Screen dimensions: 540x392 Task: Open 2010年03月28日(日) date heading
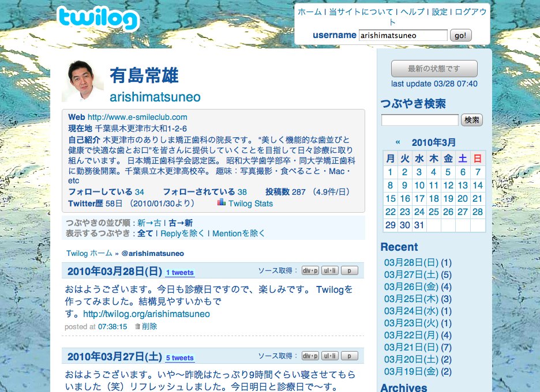115,271
